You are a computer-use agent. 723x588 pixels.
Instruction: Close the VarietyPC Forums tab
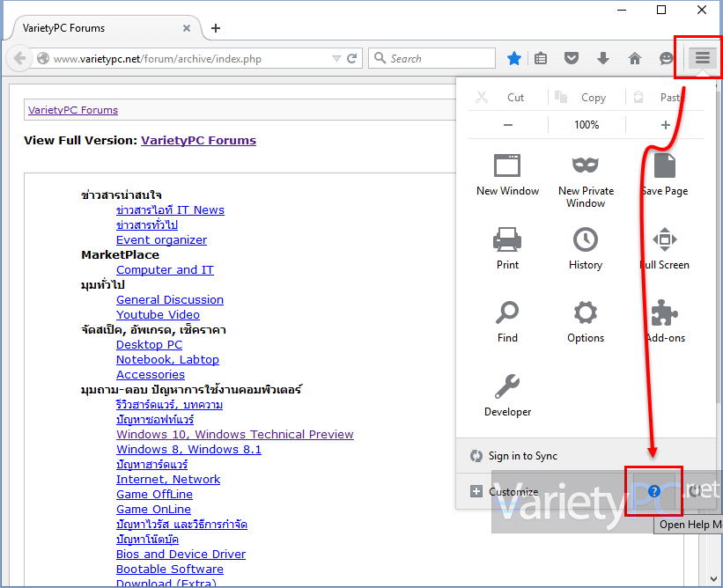tap(187, 28)
